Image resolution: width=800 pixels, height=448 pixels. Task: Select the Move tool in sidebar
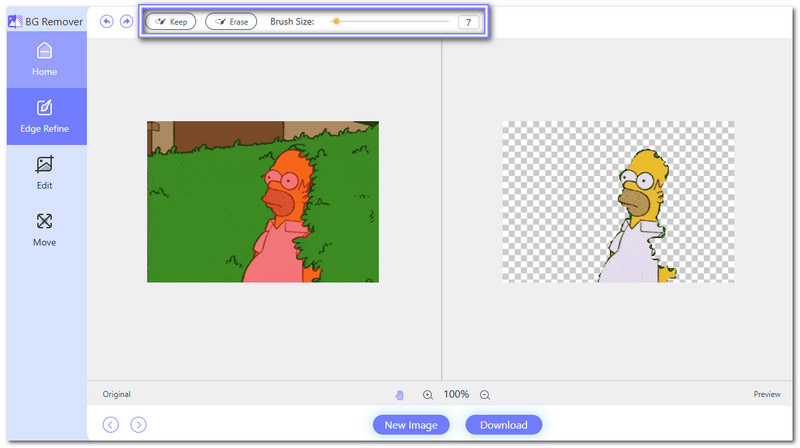[x=44, y=230]
